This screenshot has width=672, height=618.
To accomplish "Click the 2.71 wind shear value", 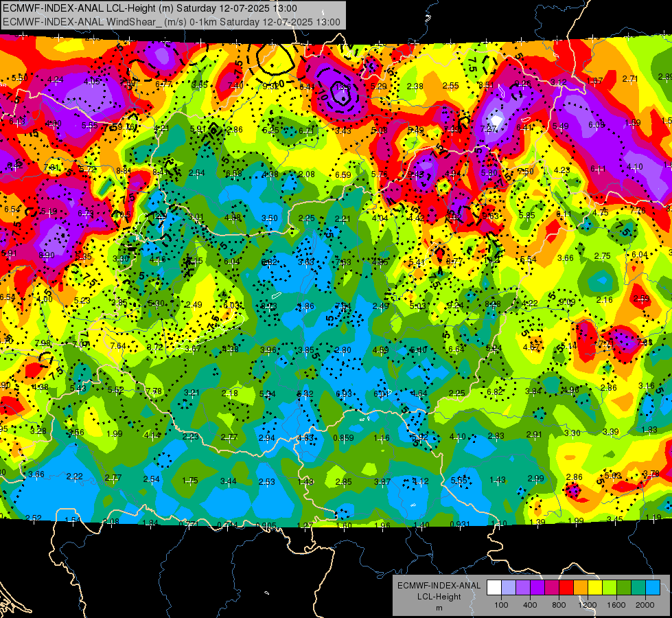I will point(630,78).
